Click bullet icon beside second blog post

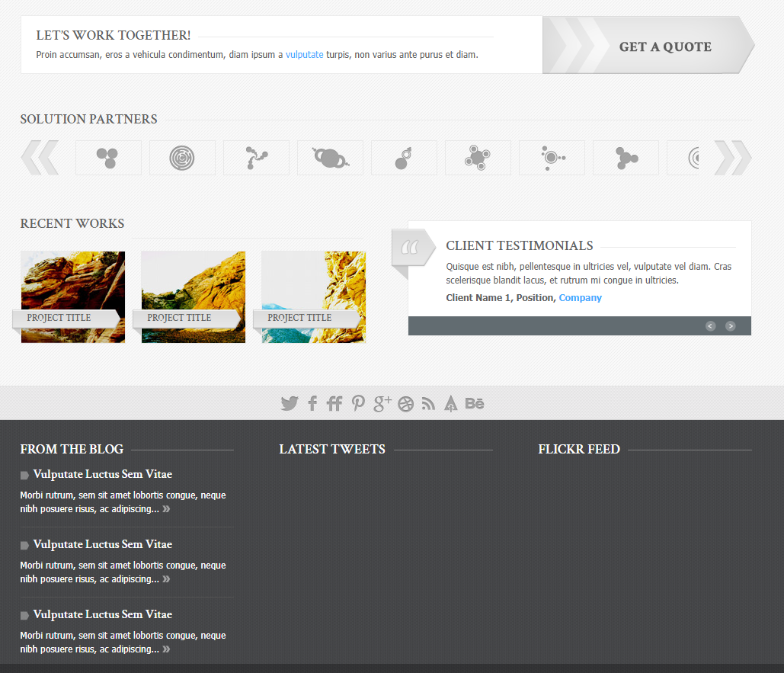tap(24, 545)
